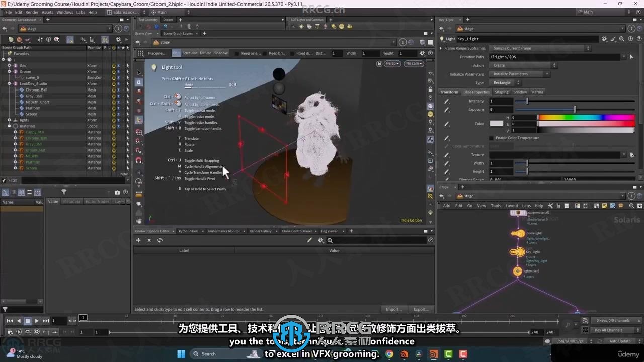644x362 pixels.
Task: Open parameter gear menu for Key_Light
Action: point(604,39)
